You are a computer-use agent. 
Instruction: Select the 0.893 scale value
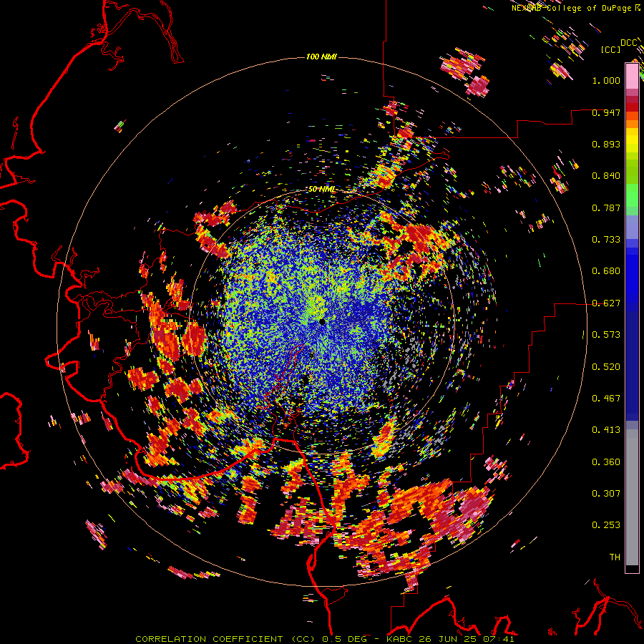[606, 144]
